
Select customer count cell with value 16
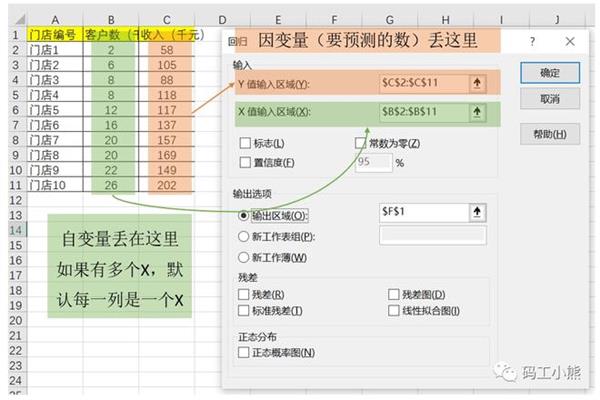click(111, 125)
